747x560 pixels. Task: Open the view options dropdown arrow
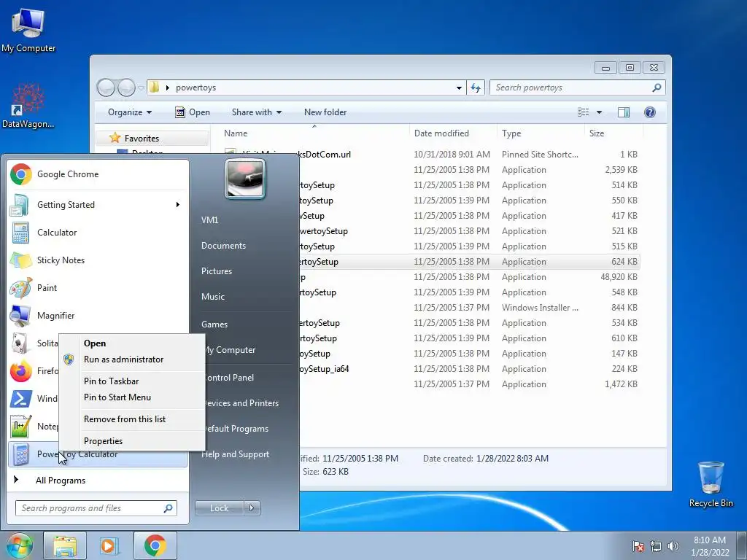[x=600, y=112]
